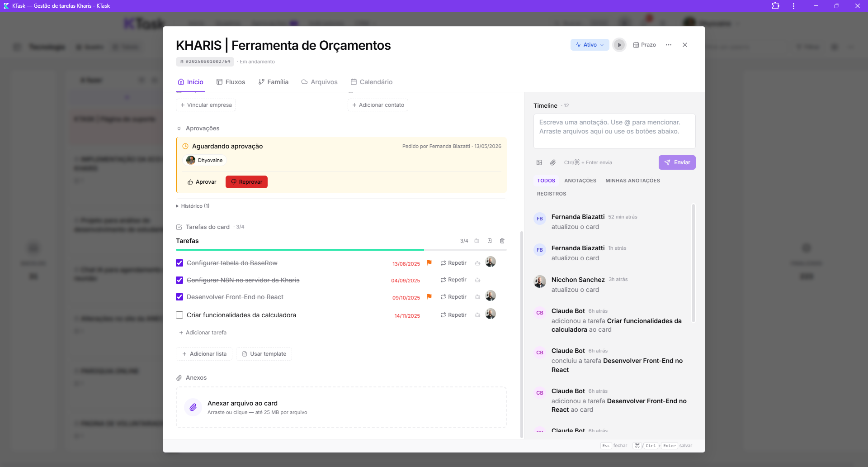Screen dimensions: 868x467
Task: Insert an image into the timeline note
Action: 539,162
